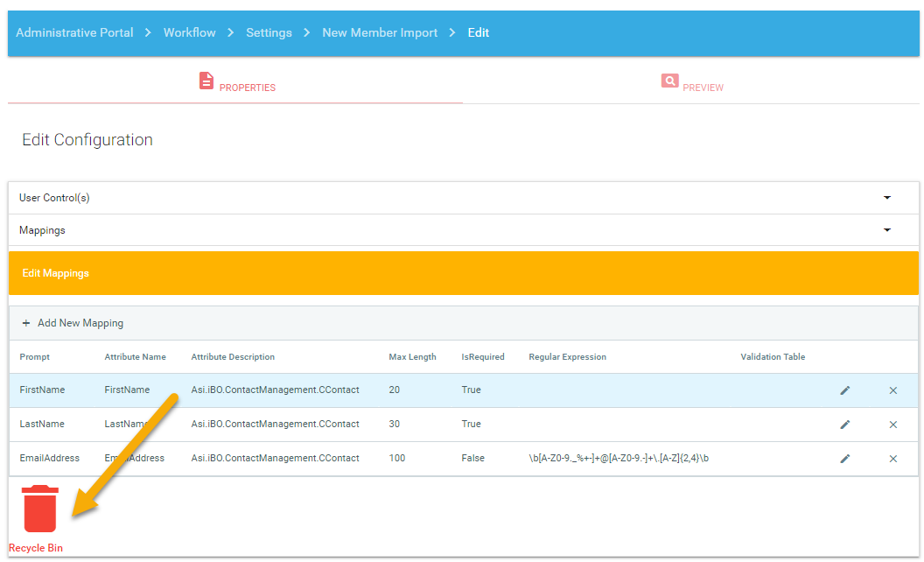The width and height of the screenshot is (924, 562).
Task: Edit the EmailAddress mapping with pencil icon
Action: pyautogui.click(x=844, y=459)
